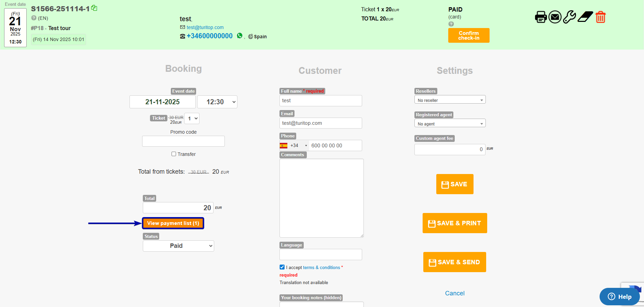Screen dimensions: 644x307
Task: Click the WhatsApp icon next to phone
Action: tap(239, 36)
